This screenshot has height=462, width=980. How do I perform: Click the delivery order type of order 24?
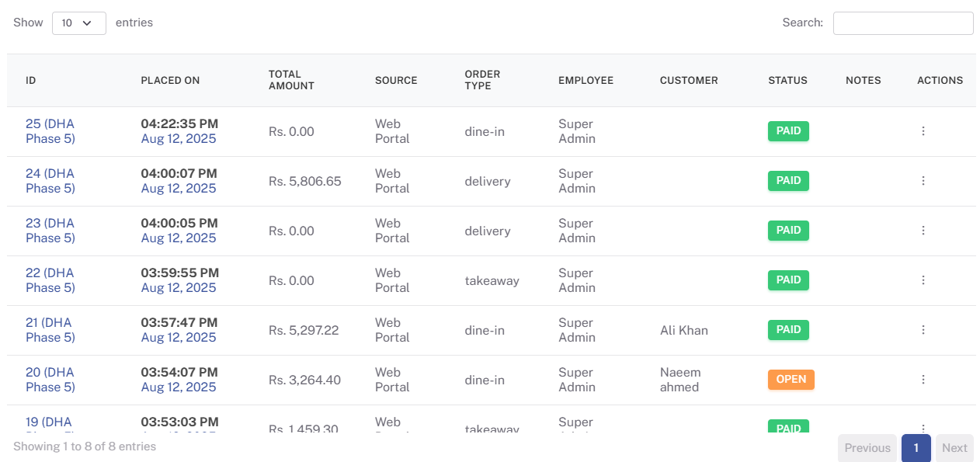point(488,182)
